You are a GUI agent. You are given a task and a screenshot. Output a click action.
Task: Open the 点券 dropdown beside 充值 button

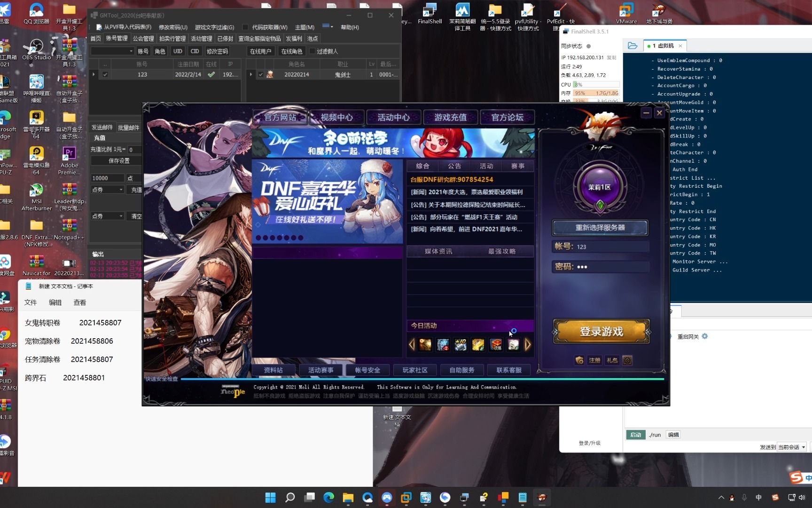pos(121,190)
